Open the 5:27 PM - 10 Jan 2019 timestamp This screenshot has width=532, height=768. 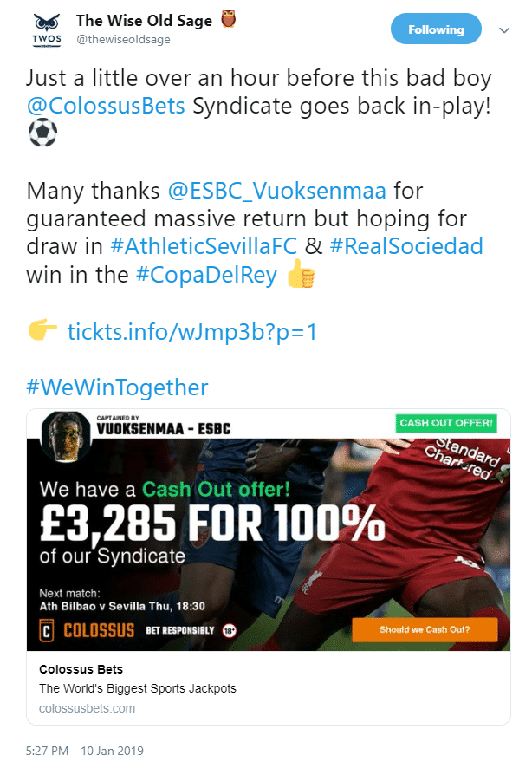pyautogui.click(x=85, y=751)
